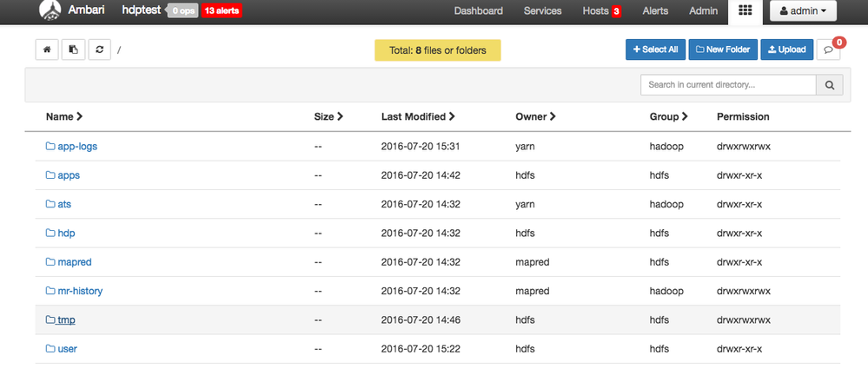Screen dimensions: 868x375
Task: Click the Upload button
Action: [786, 49]
